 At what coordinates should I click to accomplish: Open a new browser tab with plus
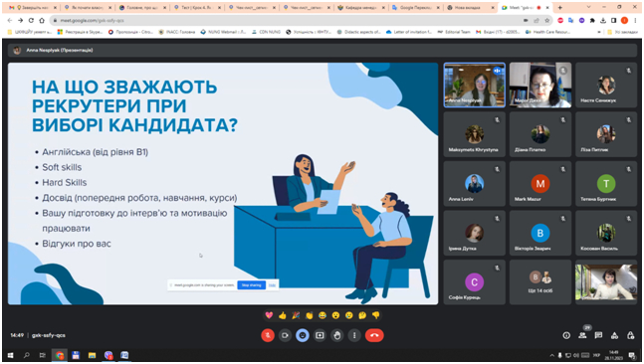tap(559, 7)
